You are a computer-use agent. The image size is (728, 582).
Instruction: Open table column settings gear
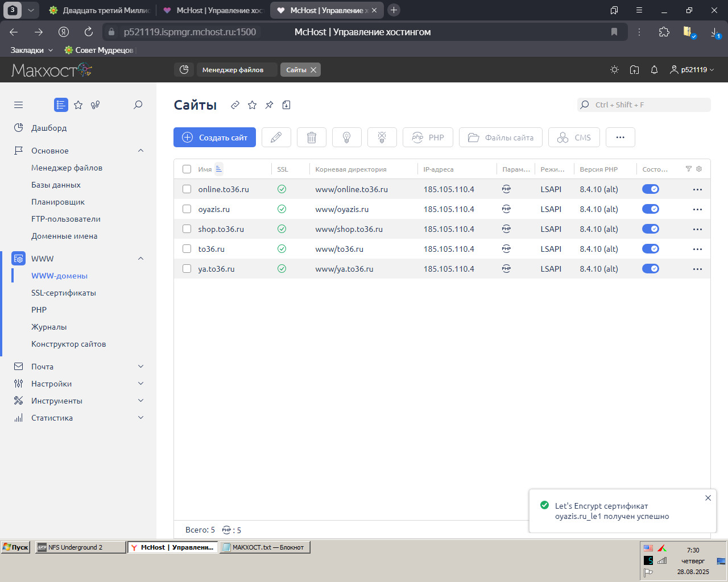(699, 169)
